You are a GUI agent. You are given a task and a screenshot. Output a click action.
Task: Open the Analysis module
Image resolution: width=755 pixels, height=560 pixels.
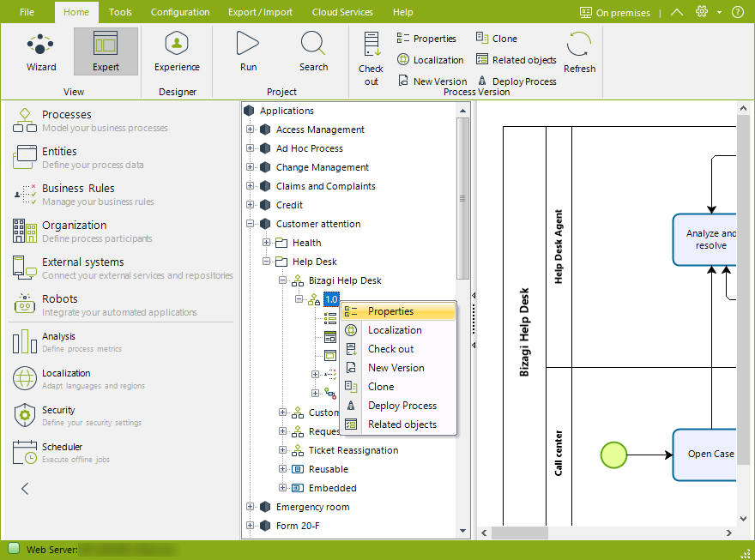click(120, 341)
